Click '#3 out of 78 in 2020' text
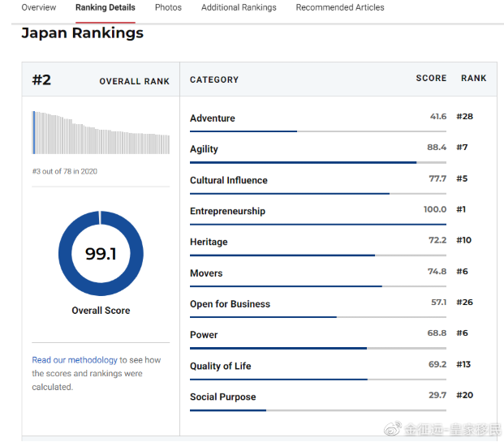504x442 pixels. coord(65,171)
